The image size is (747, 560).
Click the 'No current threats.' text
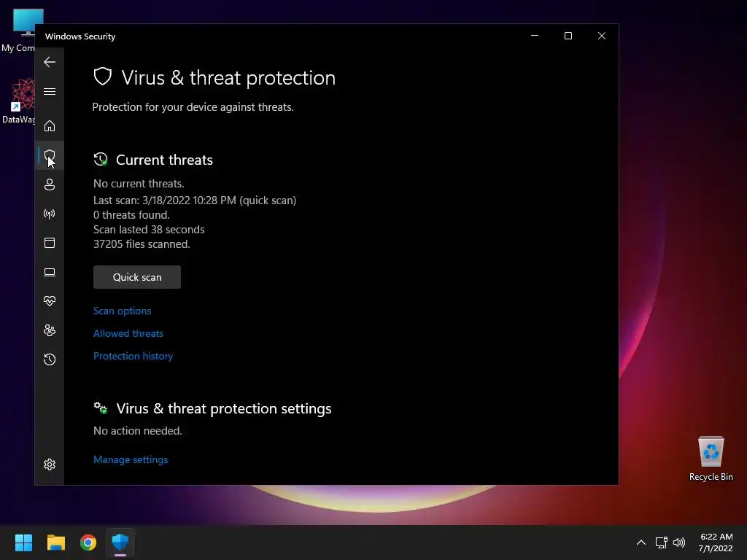139,184
